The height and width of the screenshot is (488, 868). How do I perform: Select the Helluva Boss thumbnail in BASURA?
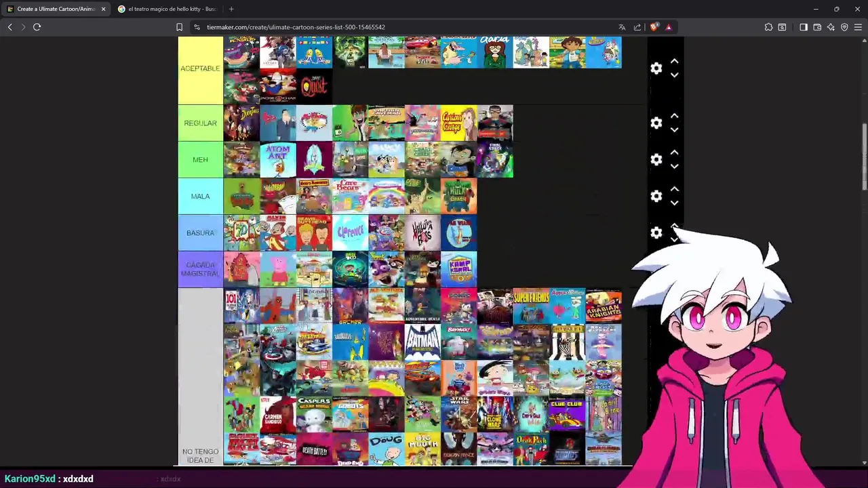click(x=423, y=233)
